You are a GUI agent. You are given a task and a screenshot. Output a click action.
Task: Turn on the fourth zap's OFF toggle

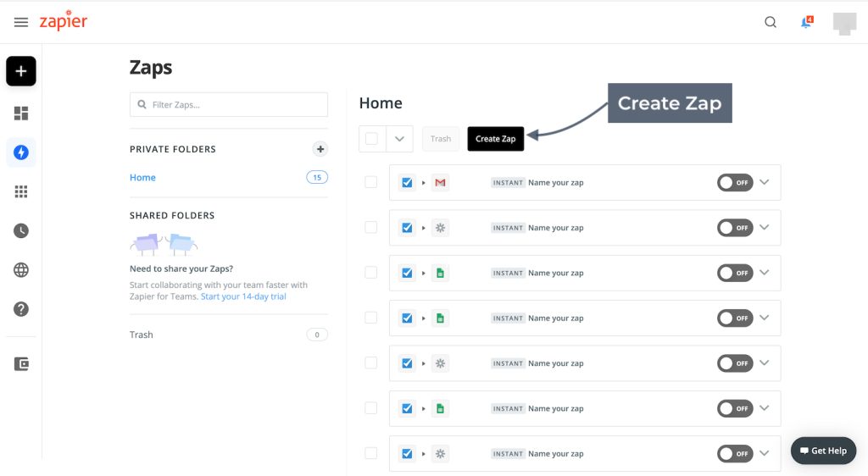[x=735, y=318]
